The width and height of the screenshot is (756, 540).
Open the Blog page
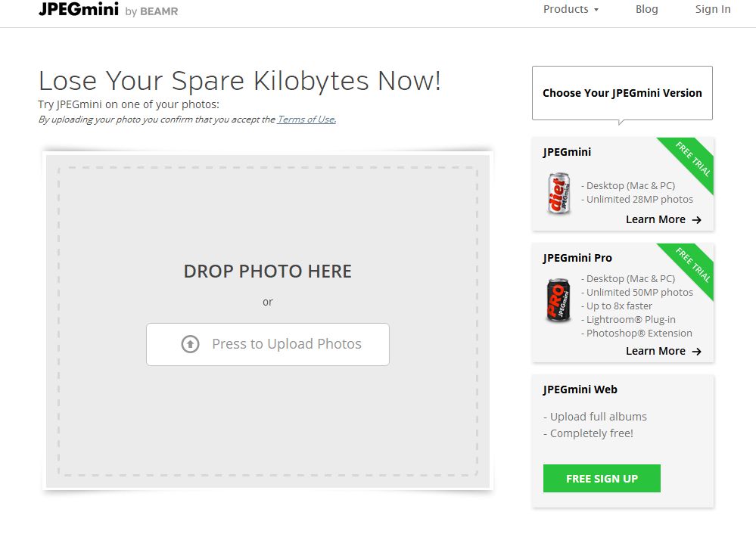[x=646, y=9]
